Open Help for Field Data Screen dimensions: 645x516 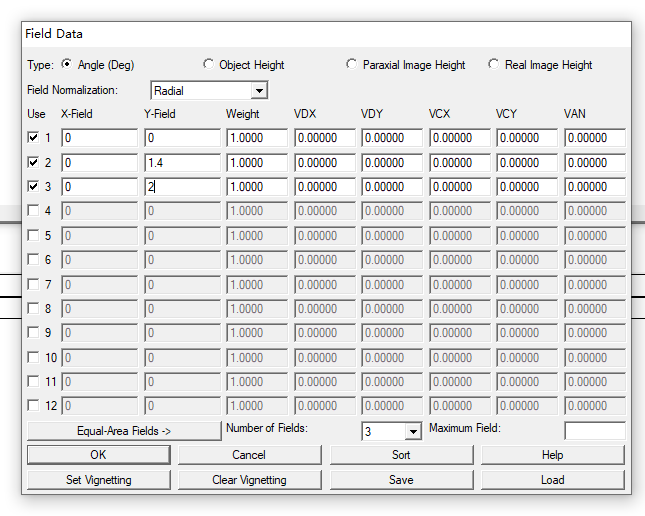(x=553, y=455)
